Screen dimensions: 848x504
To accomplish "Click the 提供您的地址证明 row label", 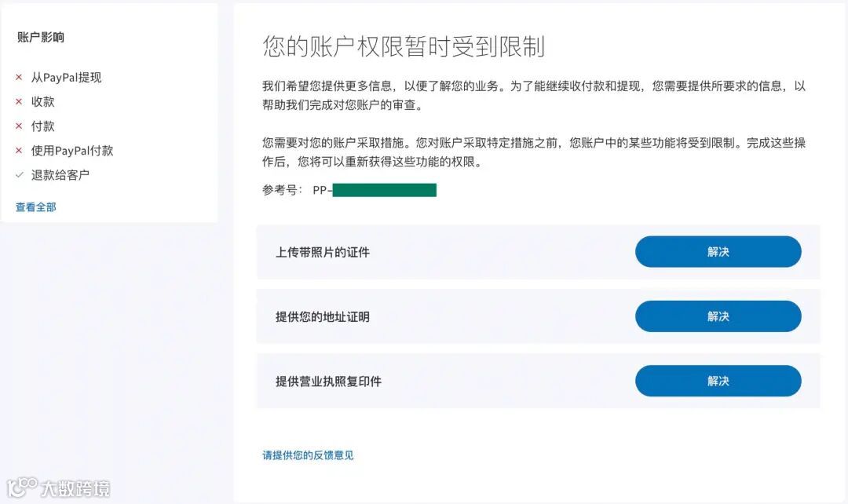I will [x=322, y=317].
